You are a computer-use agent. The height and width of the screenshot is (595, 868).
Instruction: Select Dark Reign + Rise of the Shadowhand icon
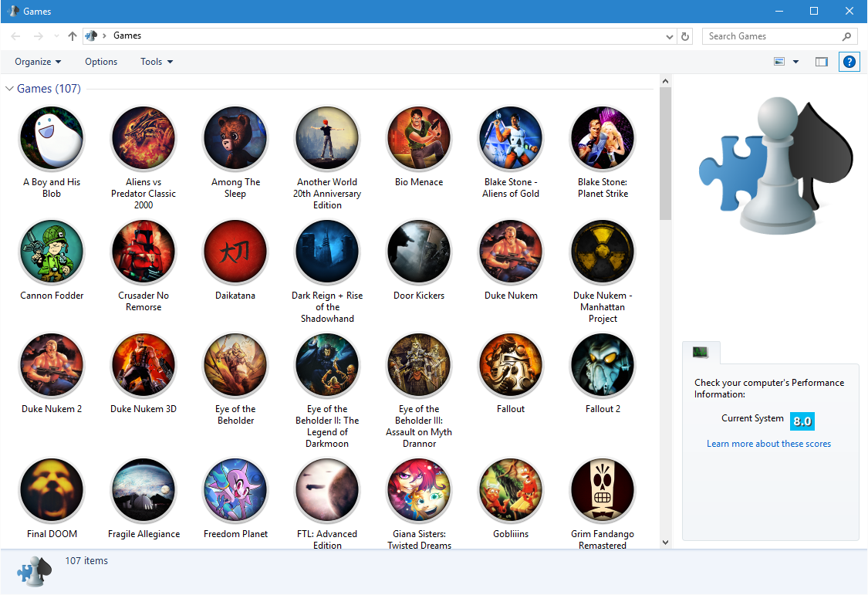(327, 252)
